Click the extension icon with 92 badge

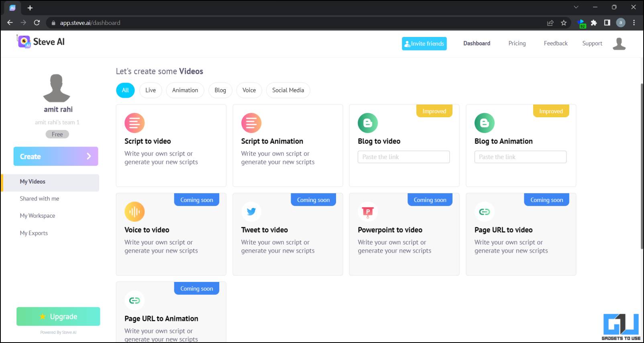coord(581,23)
